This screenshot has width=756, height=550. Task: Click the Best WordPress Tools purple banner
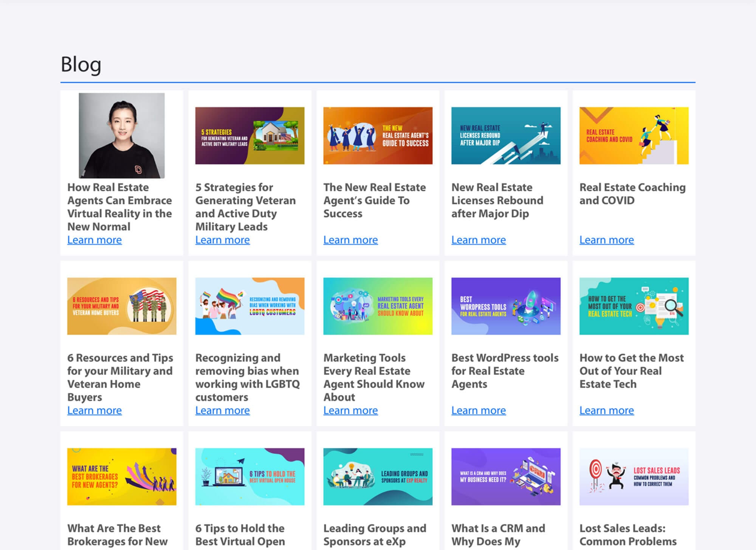click(506, 306)
